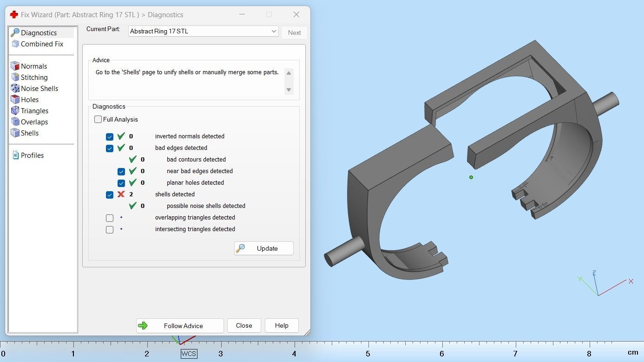This screenshot has width=644, height=362.
Task: Click the advice text about Shells page
Action: pos(187,72)
